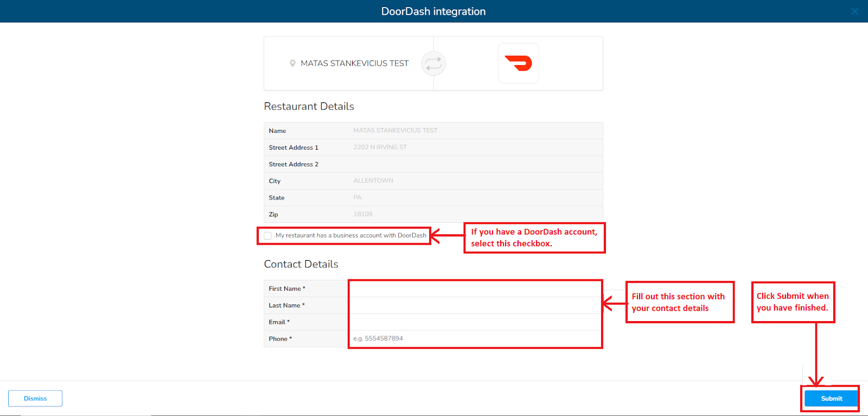Viewport: 868px width, 416px height.
Task: Click the Street Address 1 field
Action: (x=475, y=148)
